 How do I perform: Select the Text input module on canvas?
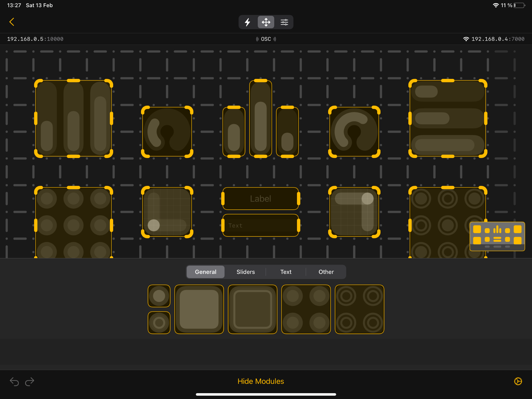[x=261, y=225]
